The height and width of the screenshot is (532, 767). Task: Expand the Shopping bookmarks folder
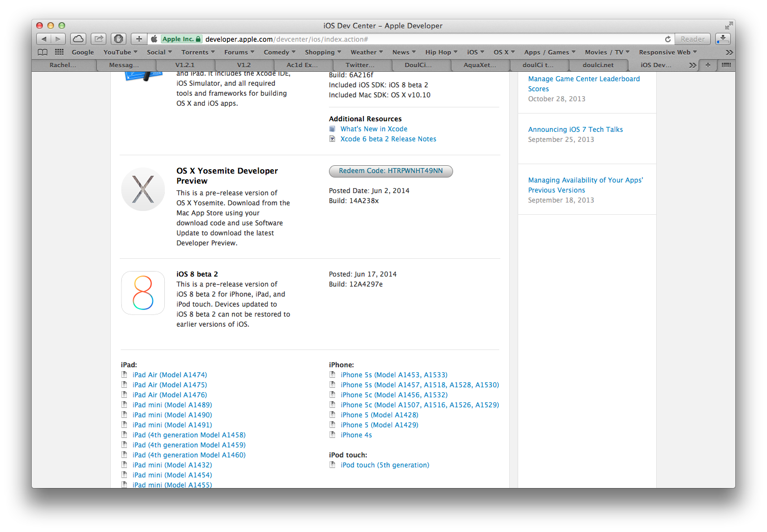tap(323, 52)
